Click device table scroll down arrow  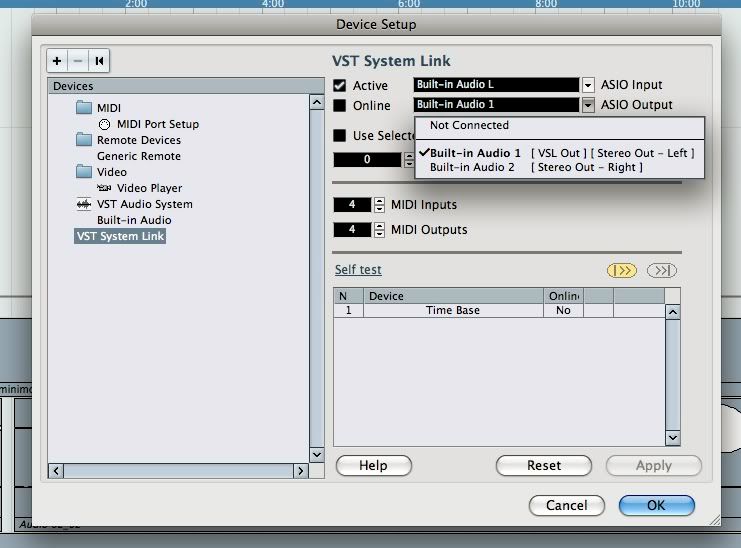[673, 438]
